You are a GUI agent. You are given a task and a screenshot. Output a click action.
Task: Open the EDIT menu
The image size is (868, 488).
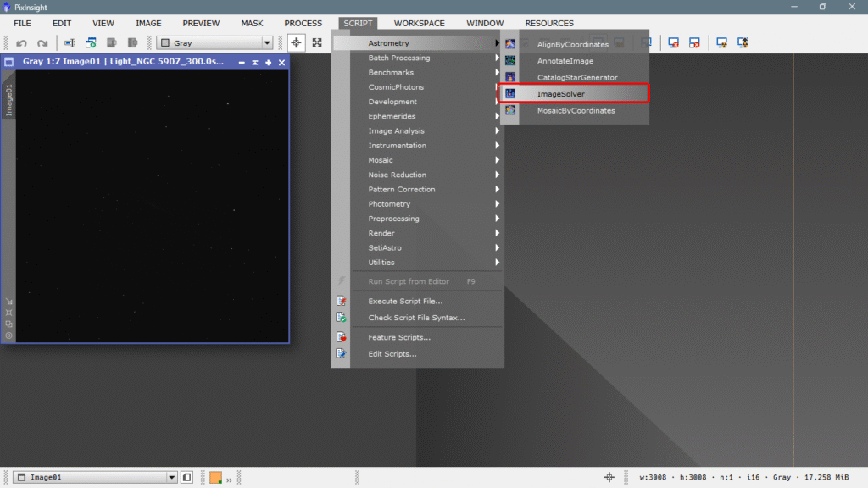[61, 23]
